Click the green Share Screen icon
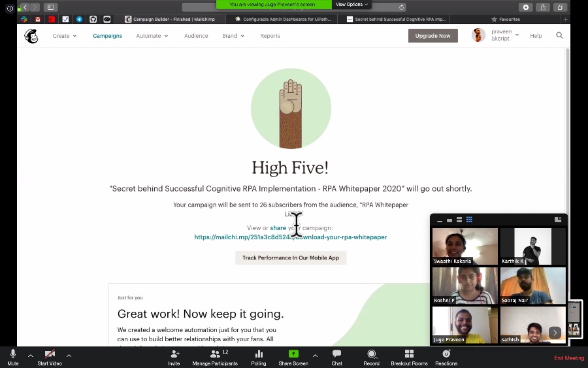Screen dimensions: 588x368 tap(293, 354)
